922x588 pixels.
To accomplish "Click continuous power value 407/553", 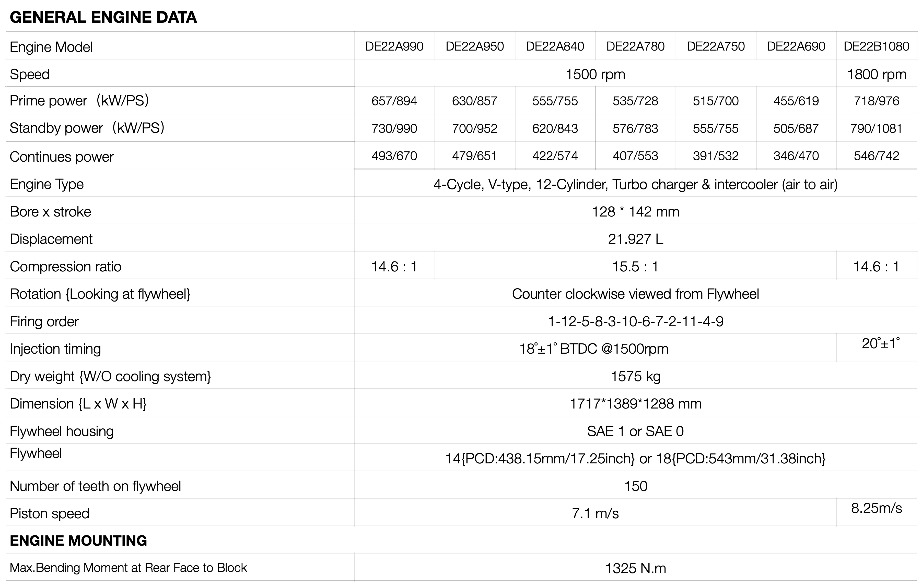I will 636,156.
